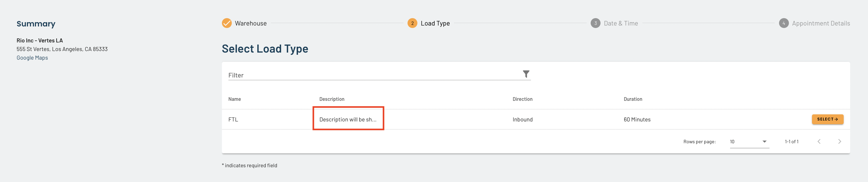This screenshot has width=868, height=182.
Task: Sort by the Description column header
Action: pos(332,99)
